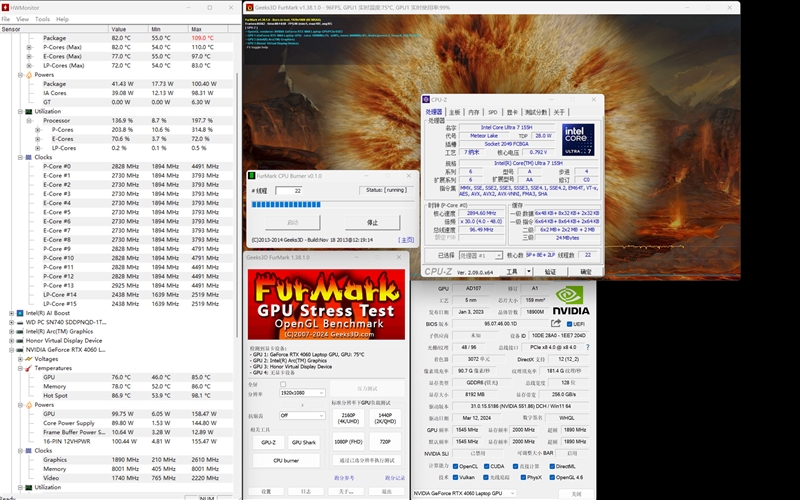Open the View menu in HWMonitor
800x500 pixels.
pos(22,19)
